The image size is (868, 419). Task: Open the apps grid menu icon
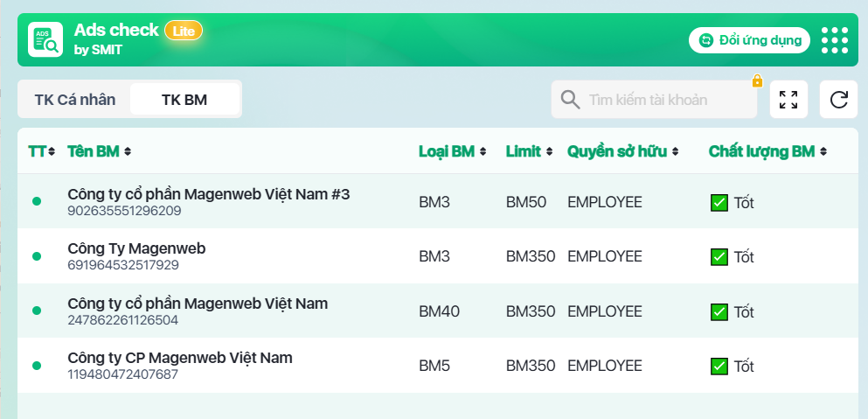(x=835, y=40)
